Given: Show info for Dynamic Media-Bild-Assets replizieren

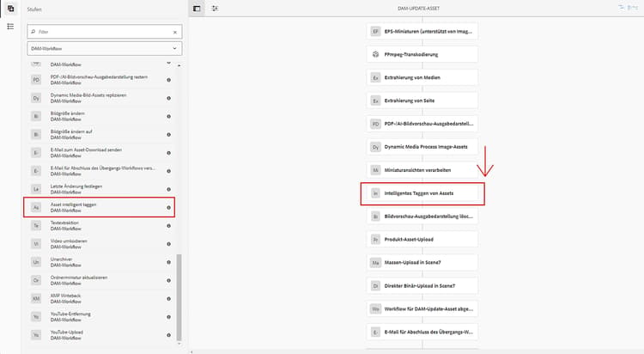Looking at the screenshot, I should click(169, 98).
